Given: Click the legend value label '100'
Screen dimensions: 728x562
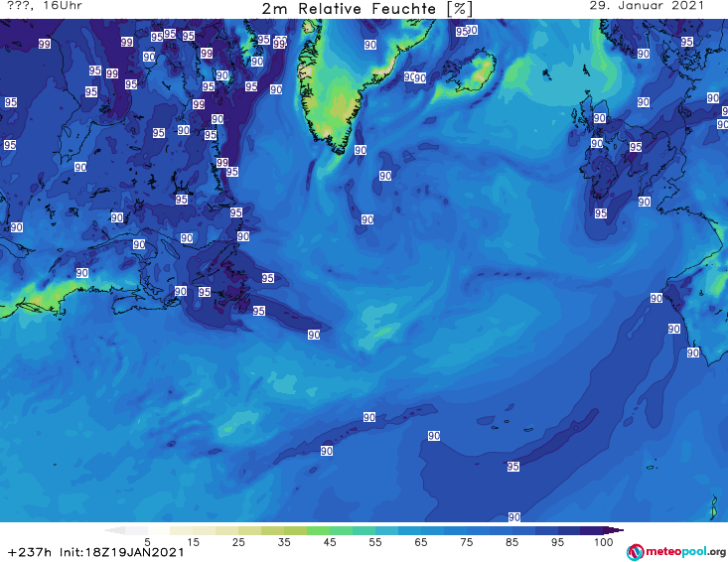Looking at the screenshot, I should click(604, 542).
